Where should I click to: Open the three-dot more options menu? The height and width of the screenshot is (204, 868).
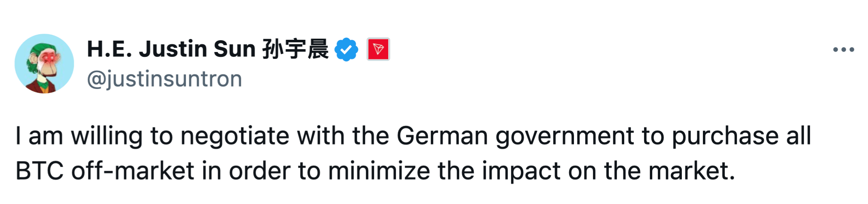(843, 50)
